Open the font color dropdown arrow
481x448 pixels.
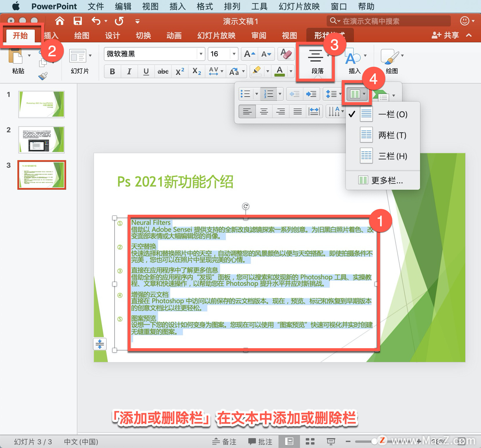coord(291,71)
